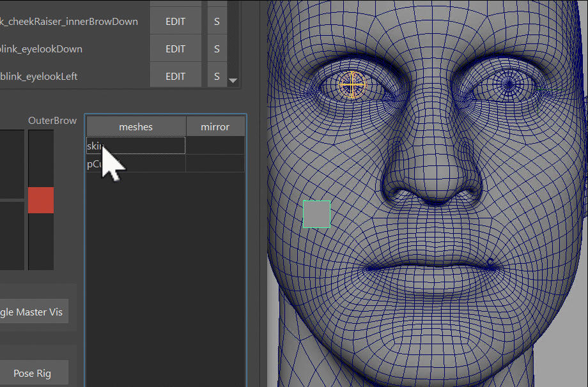Click the S button beside blink_eyelookDown
The image size is (588, 387).
tap(217, 49)
